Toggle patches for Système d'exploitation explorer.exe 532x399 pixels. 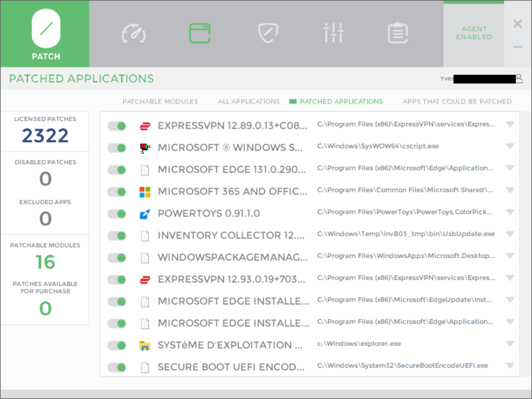coord(117,345)
